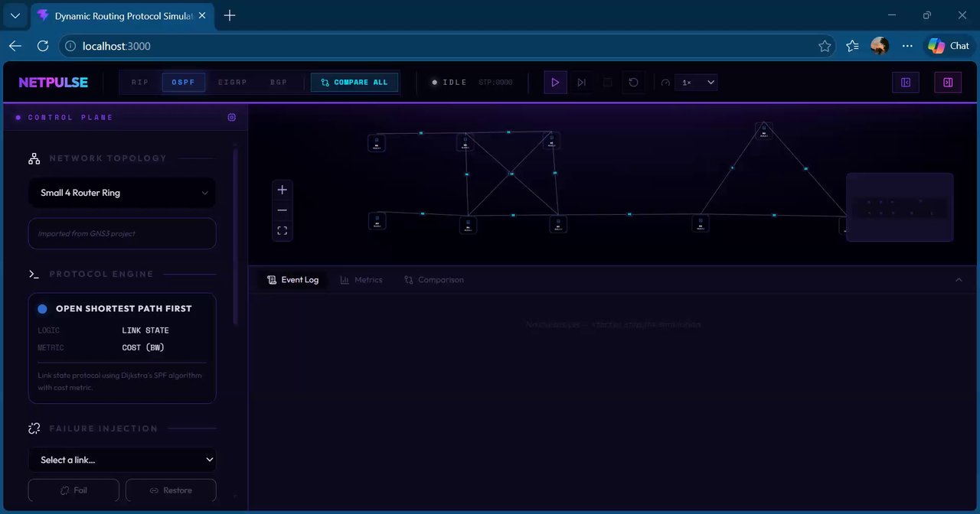
Task: Open the Select a link dropdown
Action: [x=122, y=460]
